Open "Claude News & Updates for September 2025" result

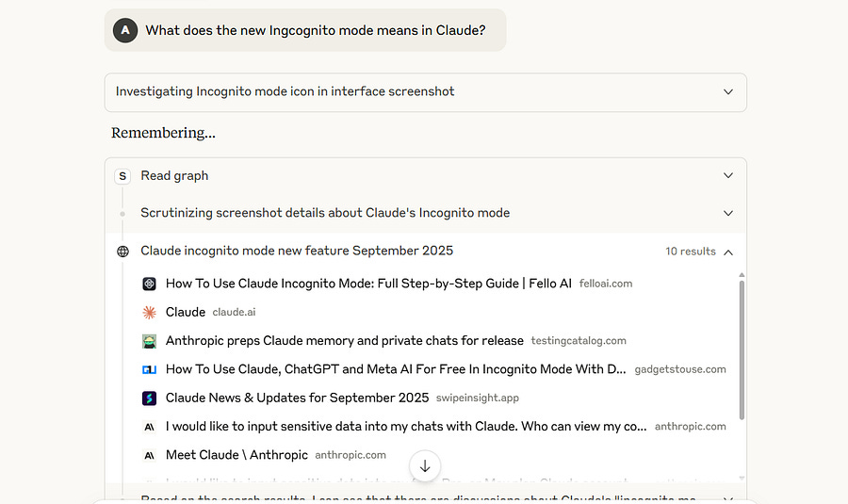pos(297,398)
